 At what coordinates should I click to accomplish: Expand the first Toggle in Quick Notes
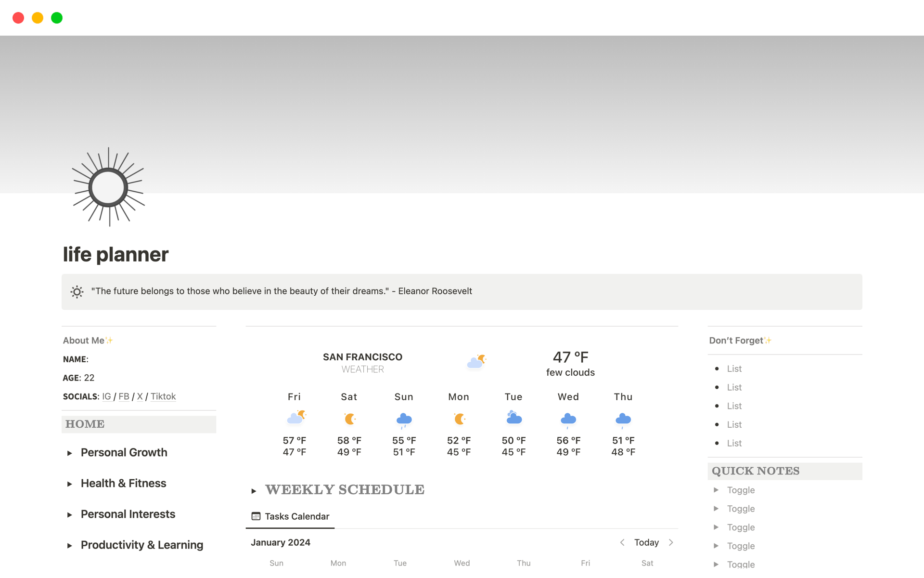pyautogui.click(x=716, y=490)
